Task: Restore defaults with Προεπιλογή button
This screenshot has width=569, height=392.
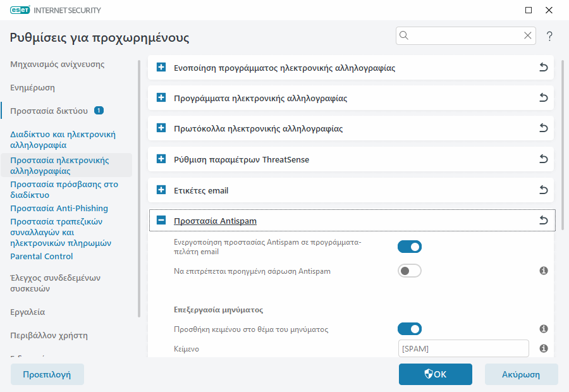Action: pyautogui.click(x=47, y=374)
